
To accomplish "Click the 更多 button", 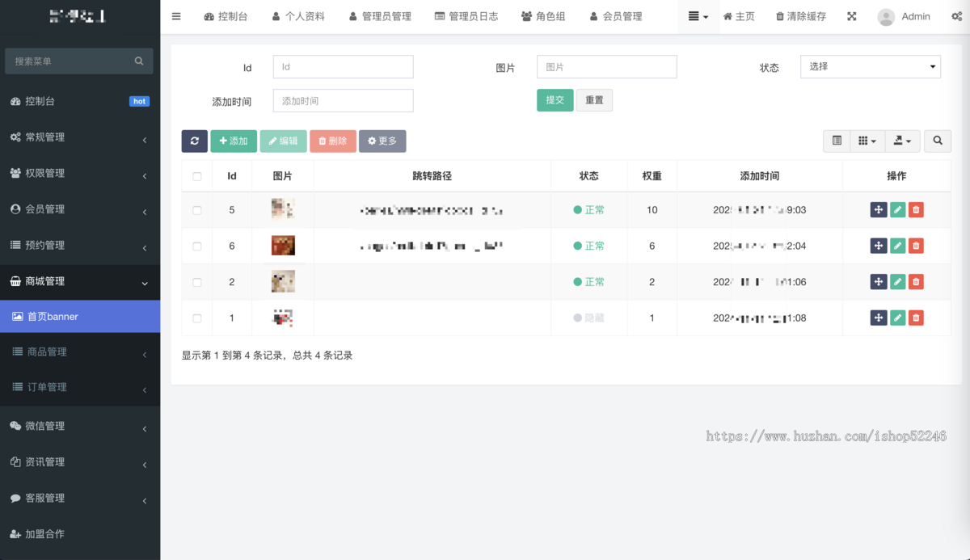I will pos(382,141).
